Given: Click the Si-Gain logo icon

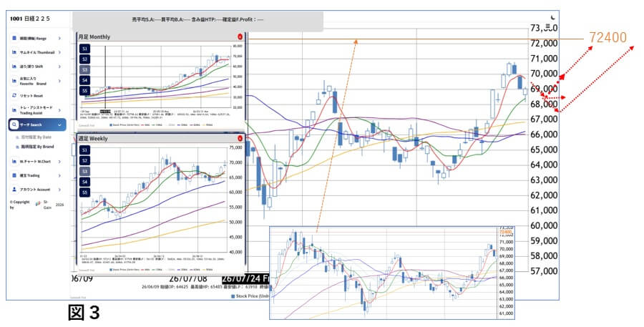Looking at the screenshot, I should 38,203.
